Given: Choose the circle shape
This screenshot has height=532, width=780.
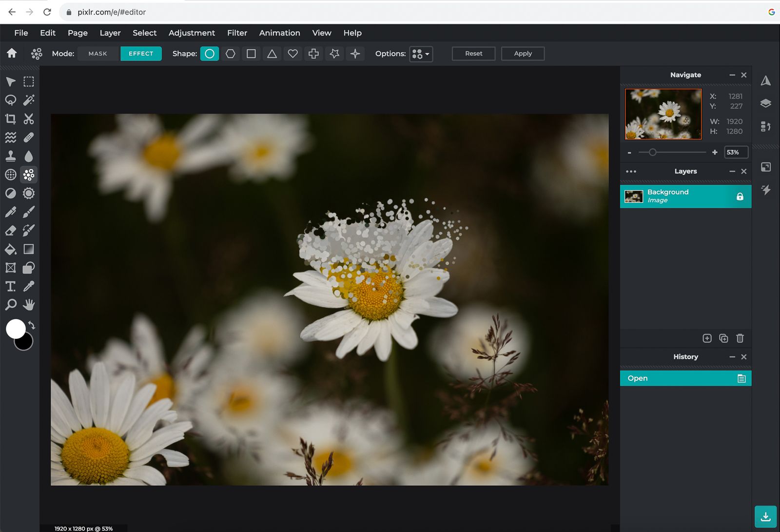Looking at the screenshot, I should (210, 54).
